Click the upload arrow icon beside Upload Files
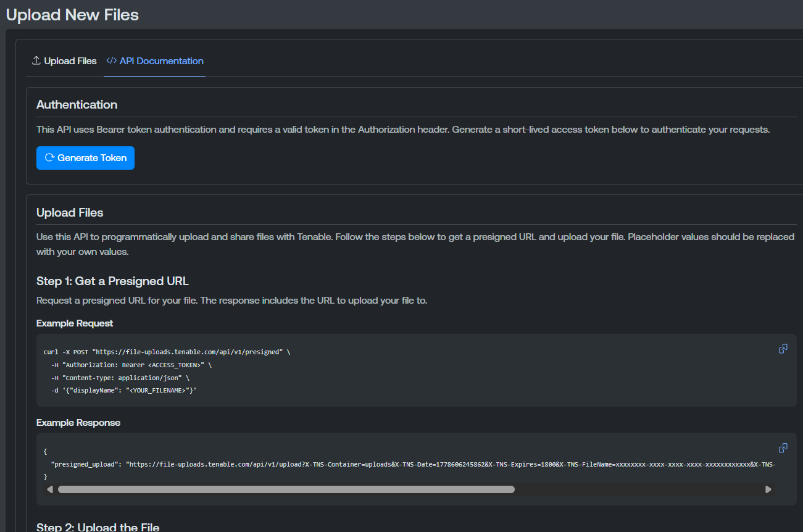The image size is (803, 532). pyautogui.click(x=36, y=60)
